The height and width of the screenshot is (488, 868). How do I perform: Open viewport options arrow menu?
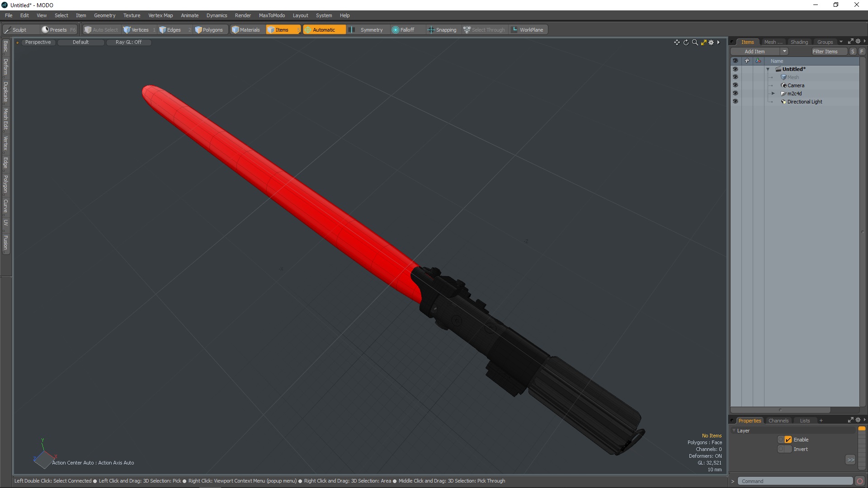(718, 42)
